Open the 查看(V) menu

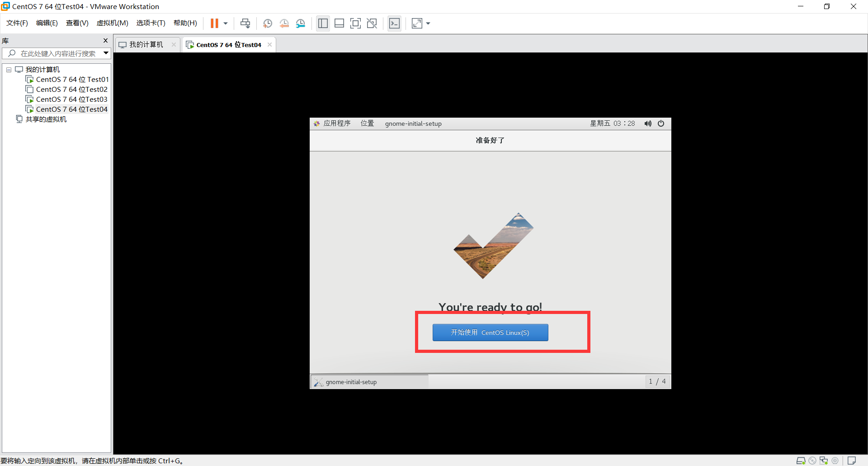click(77, 23)
